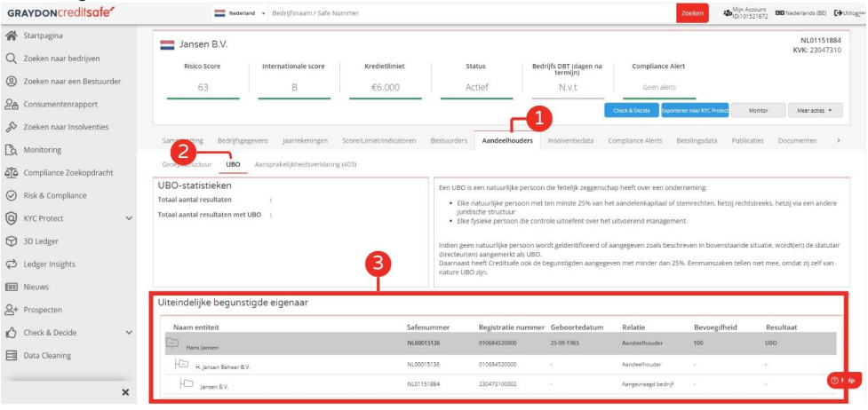Screen dimensions: 868x410
Task: Open the red Help button
Action: tap(844, 380)
